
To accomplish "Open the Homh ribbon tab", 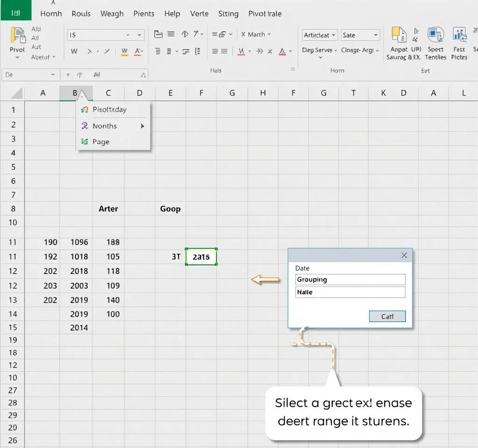I will click(51, 14).
